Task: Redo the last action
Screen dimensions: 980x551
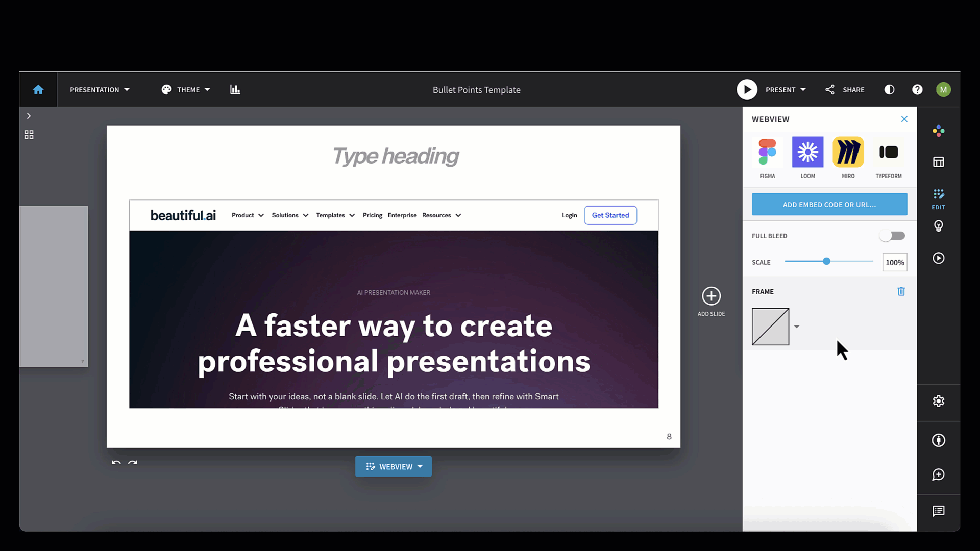Action: [x=133, y=463]
